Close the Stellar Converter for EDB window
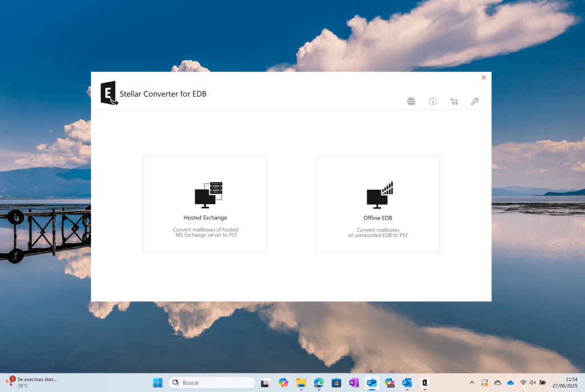 point(483,77)
